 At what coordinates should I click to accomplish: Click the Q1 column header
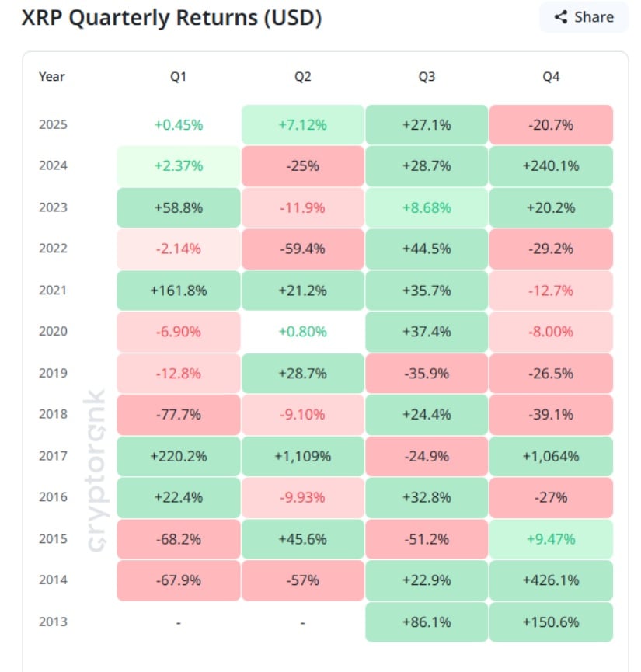click(x=179, y=77)
